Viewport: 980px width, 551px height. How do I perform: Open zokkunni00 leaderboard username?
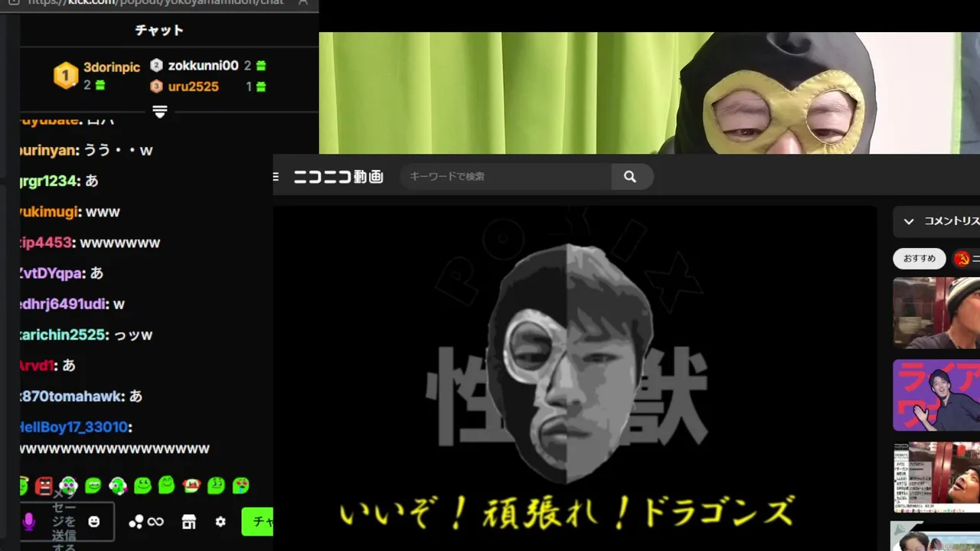point(203,66)
